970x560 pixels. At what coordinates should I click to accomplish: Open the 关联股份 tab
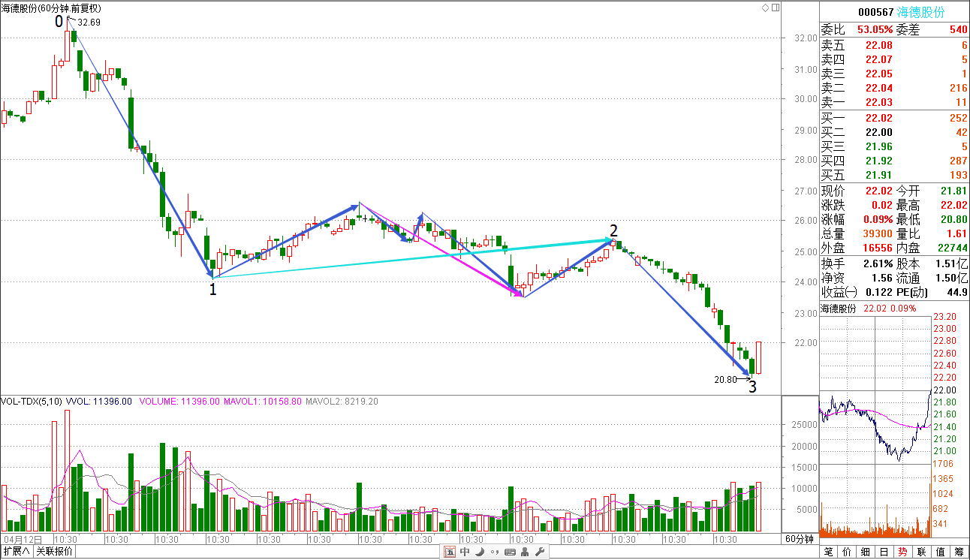pyautogui.click(x=55, y=552)
